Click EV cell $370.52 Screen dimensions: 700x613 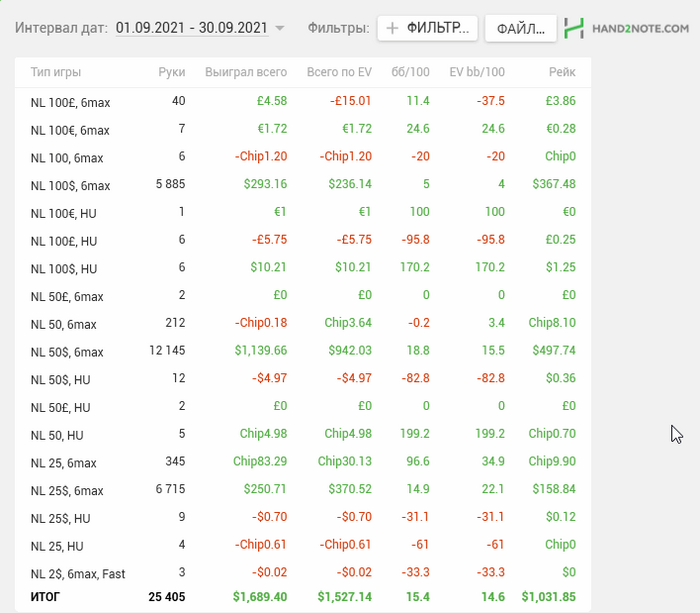click(350, 489)
